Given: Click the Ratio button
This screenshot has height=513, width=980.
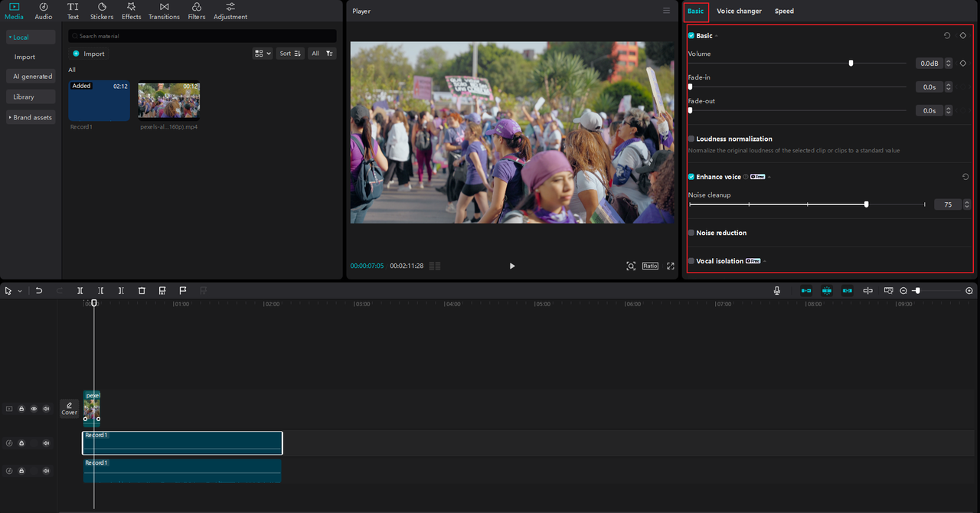Looking at the screenshot, I should [650, 266].
